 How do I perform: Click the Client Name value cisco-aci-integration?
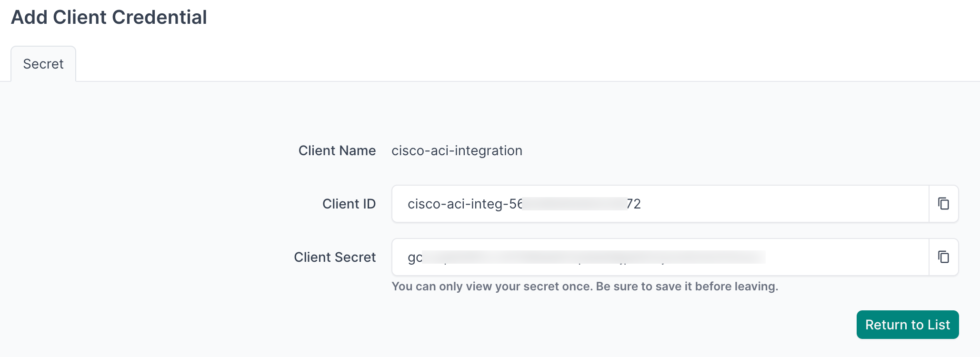click(457, 150)
